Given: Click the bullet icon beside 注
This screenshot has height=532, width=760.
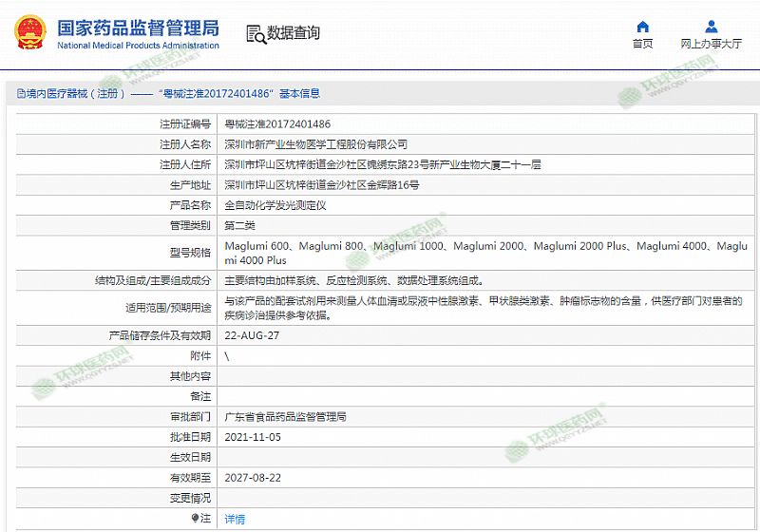Looking at the screenshot, I should tap(196, 519).
